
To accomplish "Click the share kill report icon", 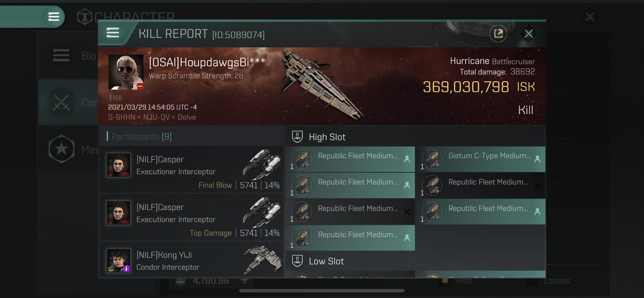I will pyautogui.click(x=498, y=33).
